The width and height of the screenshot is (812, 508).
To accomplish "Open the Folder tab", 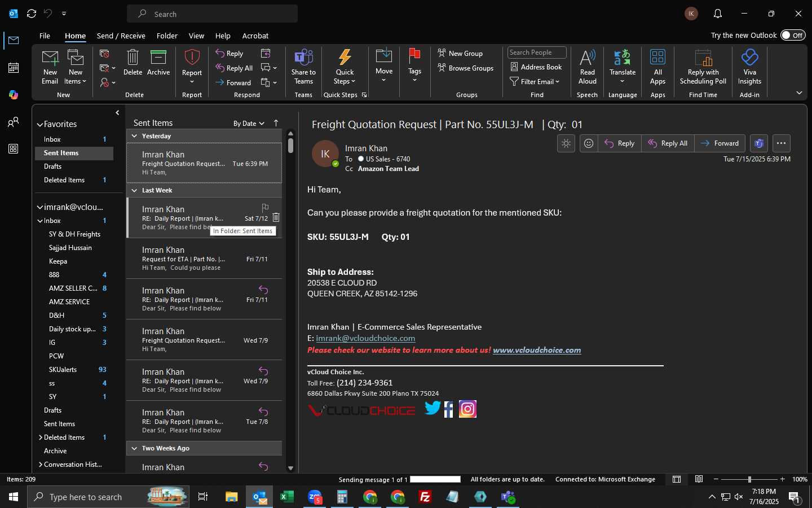I will [x=167, y=36].
